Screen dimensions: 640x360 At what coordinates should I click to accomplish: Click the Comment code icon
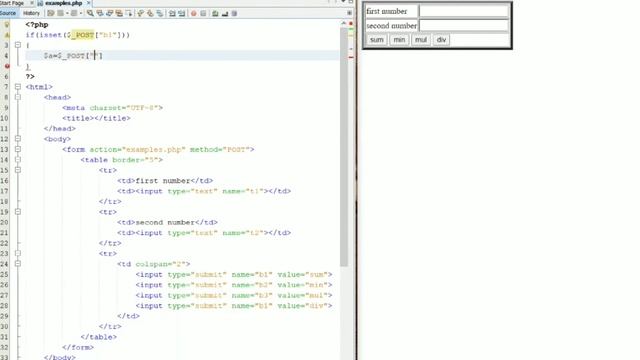[215, 13]
